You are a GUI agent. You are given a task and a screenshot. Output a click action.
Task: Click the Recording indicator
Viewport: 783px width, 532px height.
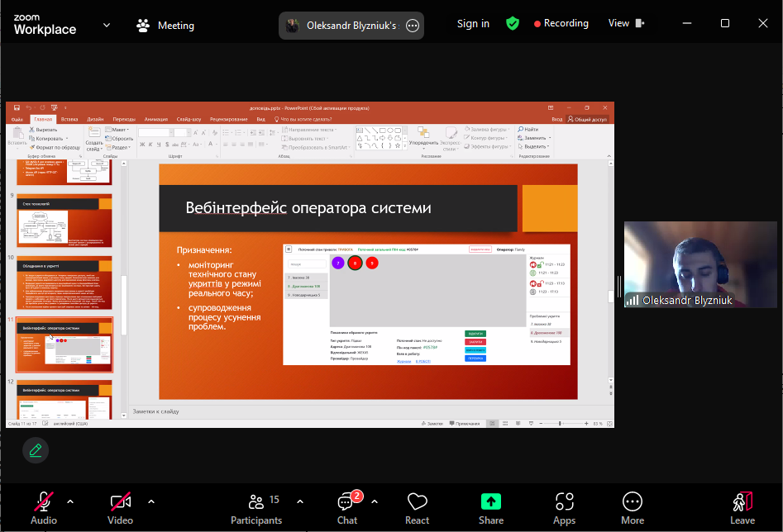[x=561, y=24]
